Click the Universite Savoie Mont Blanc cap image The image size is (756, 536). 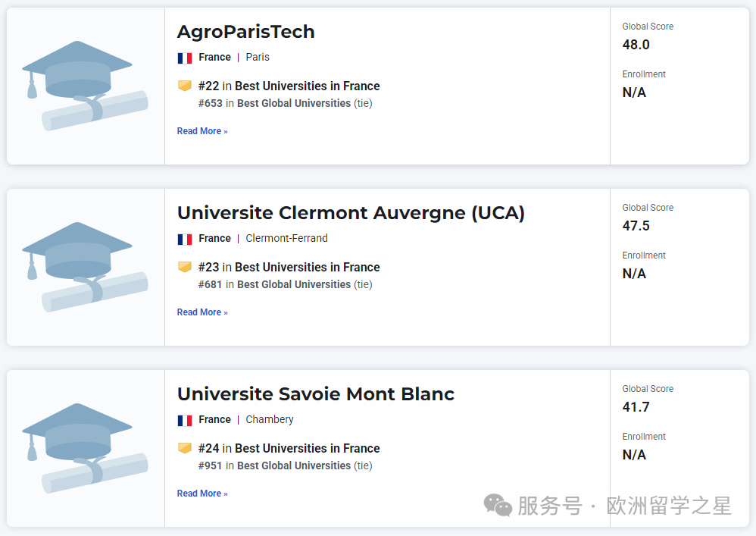point(85,448)
